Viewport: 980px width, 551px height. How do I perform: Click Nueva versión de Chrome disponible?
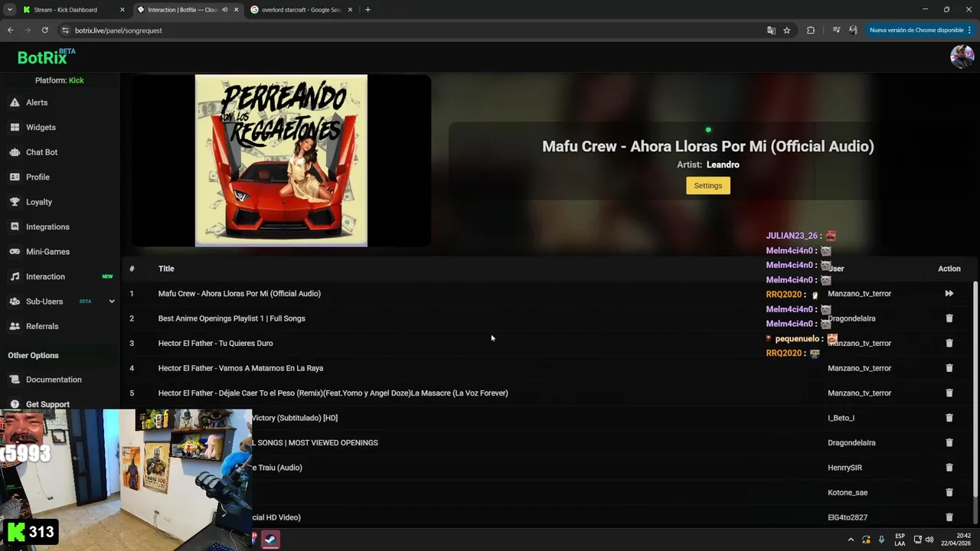921,31
